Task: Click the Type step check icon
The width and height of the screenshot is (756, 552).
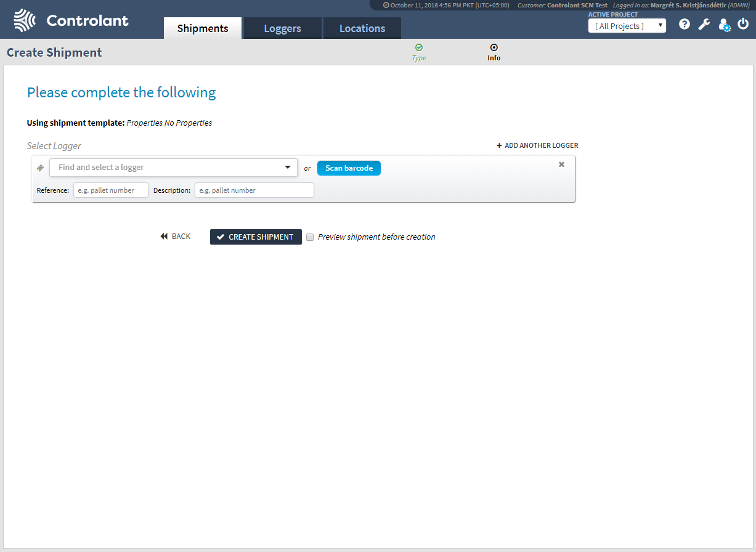Action: [419, 47]
